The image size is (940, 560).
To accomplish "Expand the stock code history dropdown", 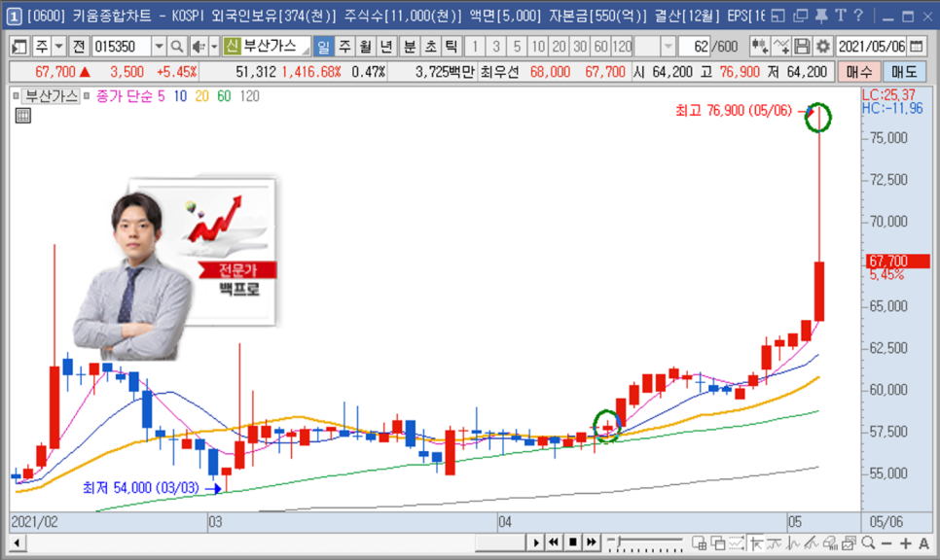I will (159, 46).
